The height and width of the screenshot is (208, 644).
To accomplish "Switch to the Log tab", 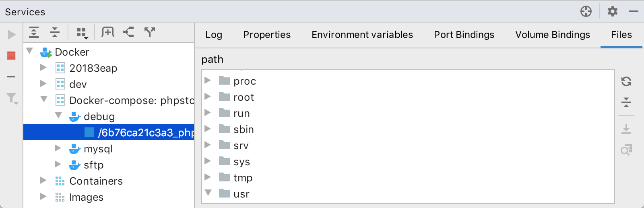I will click(x=214, y=35).
